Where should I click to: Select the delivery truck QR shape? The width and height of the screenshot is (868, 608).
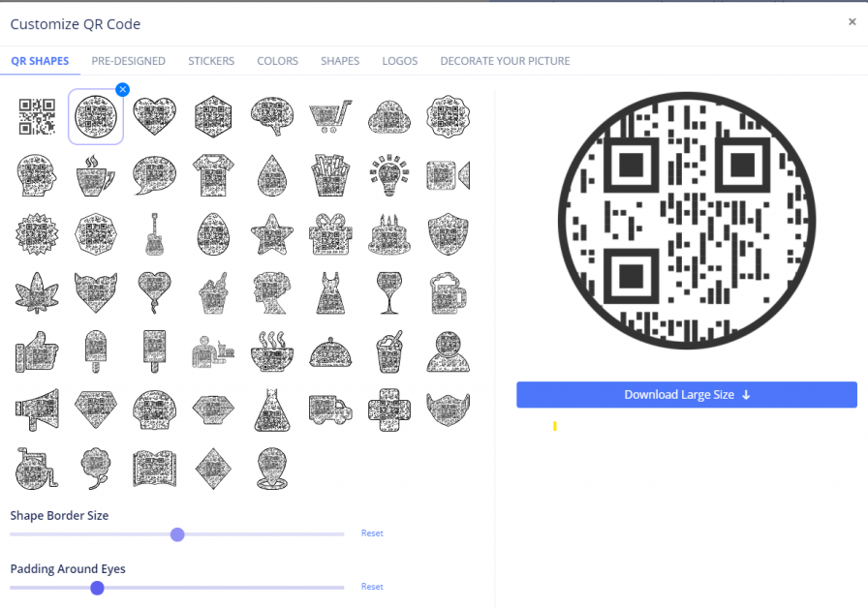point(330,409)
